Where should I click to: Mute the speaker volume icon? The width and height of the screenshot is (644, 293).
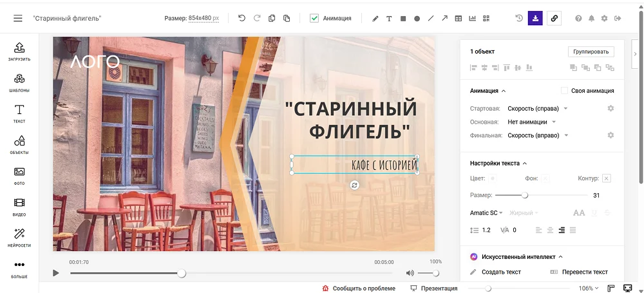tap(410, 273)
